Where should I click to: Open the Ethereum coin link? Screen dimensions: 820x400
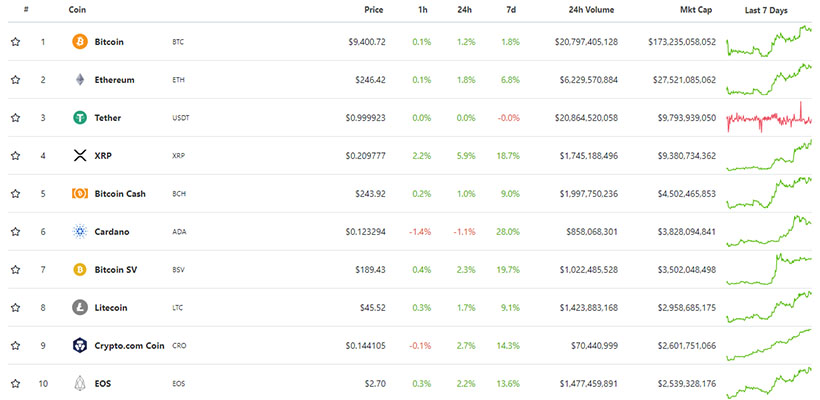114,80
